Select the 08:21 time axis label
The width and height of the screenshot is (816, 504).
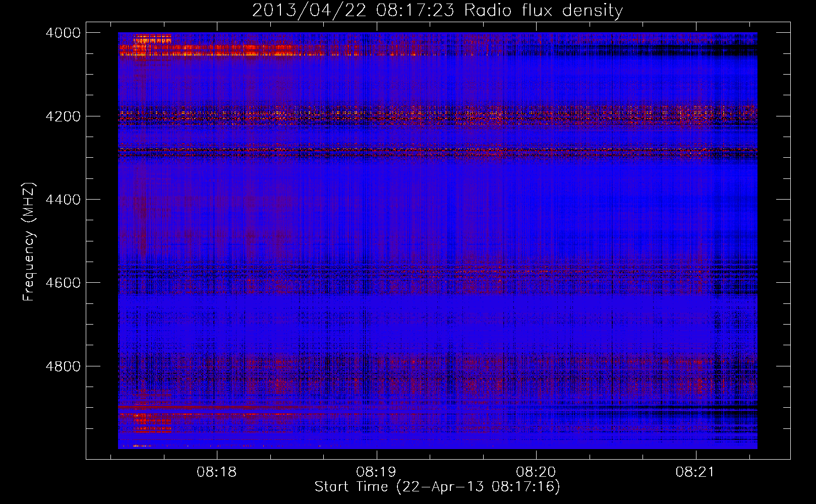point(695,472)
